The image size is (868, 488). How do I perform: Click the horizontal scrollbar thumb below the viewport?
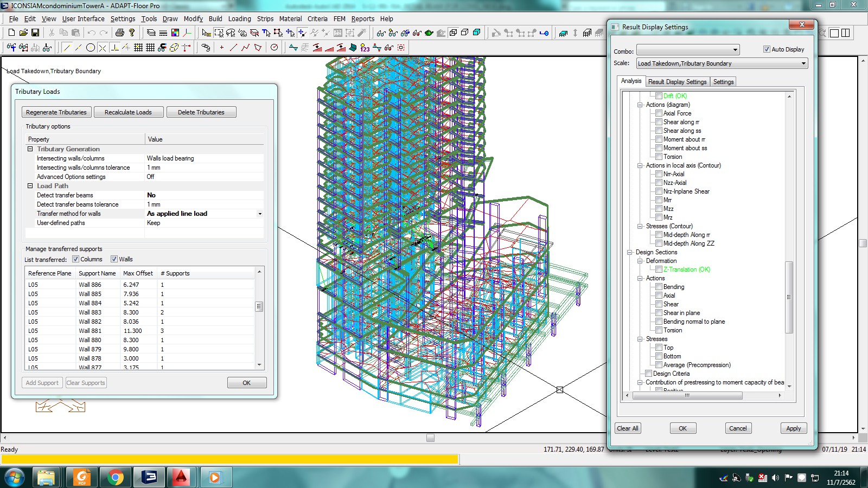tap(430, 438)
